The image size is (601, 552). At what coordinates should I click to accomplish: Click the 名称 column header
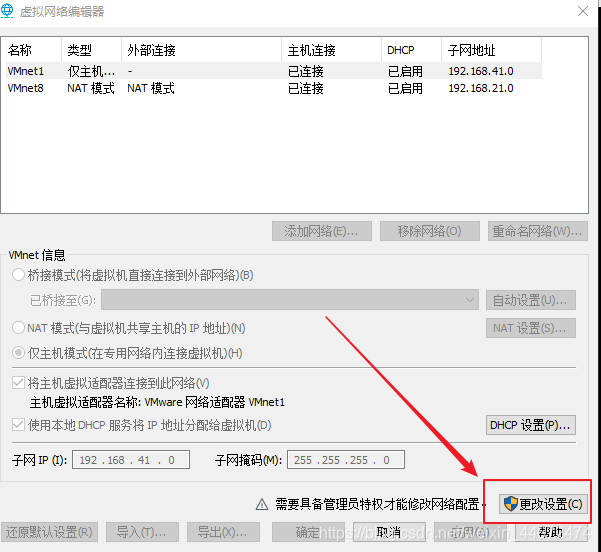coord(33,50)
